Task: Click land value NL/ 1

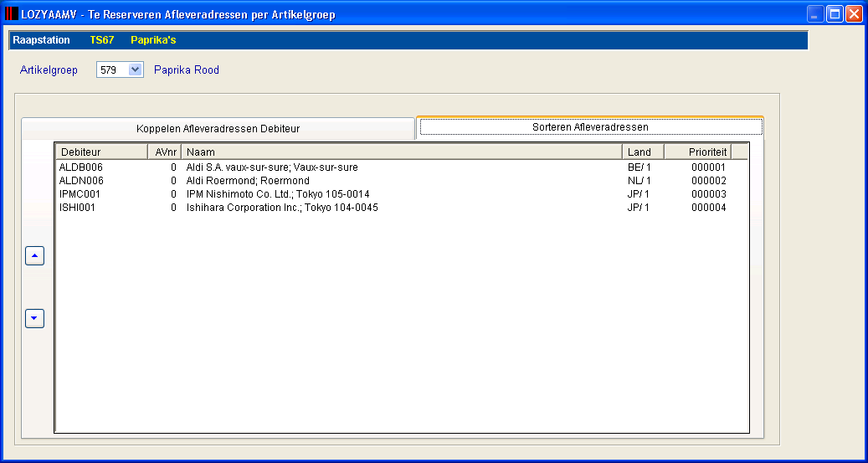Action: click(x=639, y=181)
